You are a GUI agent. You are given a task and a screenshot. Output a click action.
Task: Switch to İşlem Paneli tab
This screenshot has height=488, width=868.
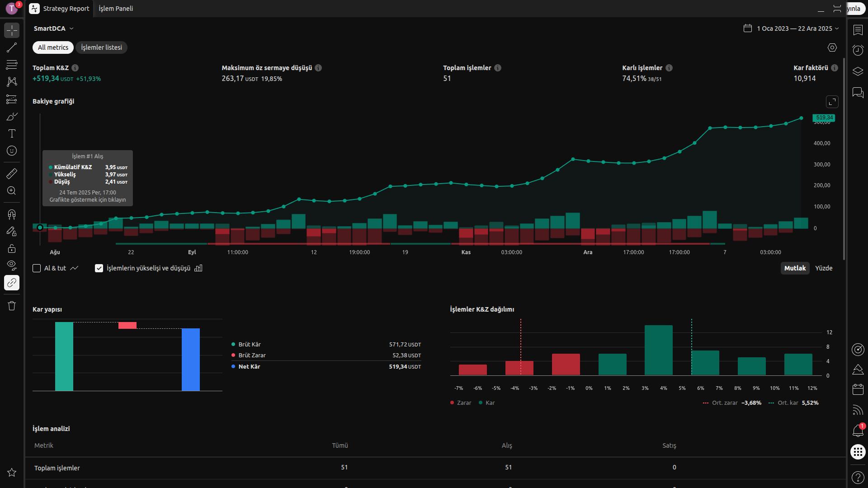[116, 9]
